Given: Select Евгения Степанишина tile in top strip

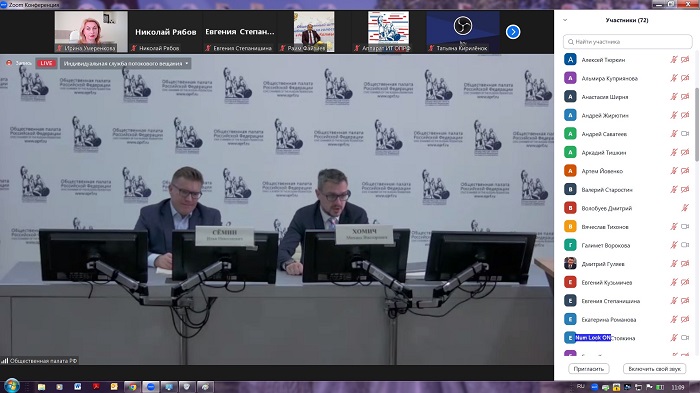Looking at the screenshot, I should coord(240,32).
